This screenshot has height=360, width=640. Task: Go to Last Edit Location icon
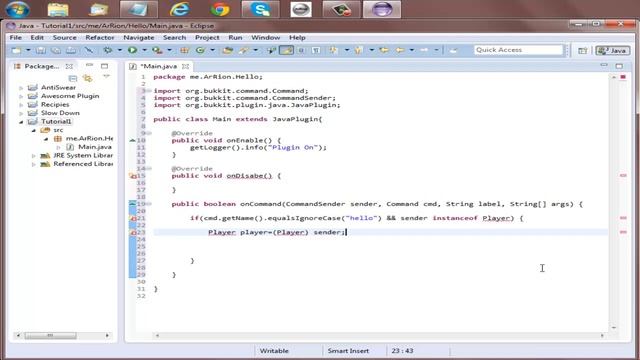click(384, 50)
